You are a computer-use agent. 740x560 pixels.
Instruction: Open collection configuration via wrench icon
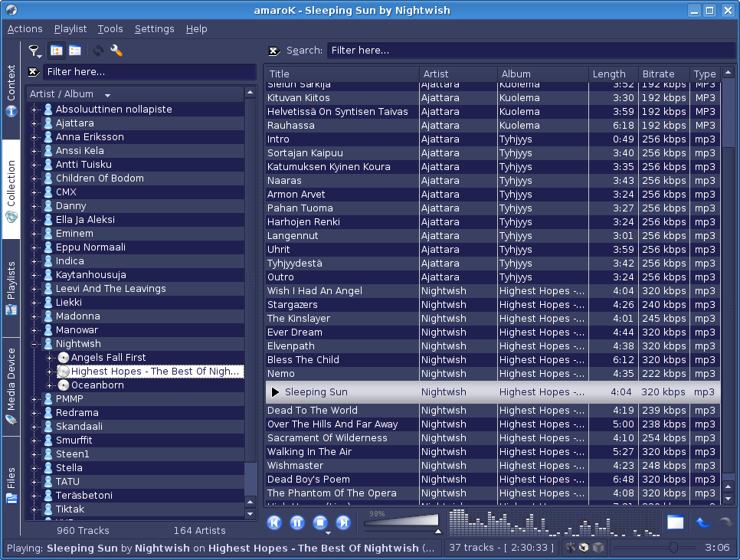point(116,51)
